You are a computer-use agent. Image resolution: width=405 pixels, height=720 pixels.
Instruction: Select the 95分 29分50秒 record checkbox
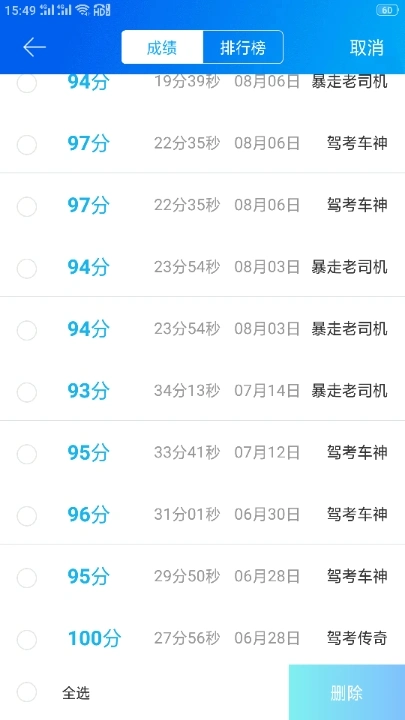27,578
